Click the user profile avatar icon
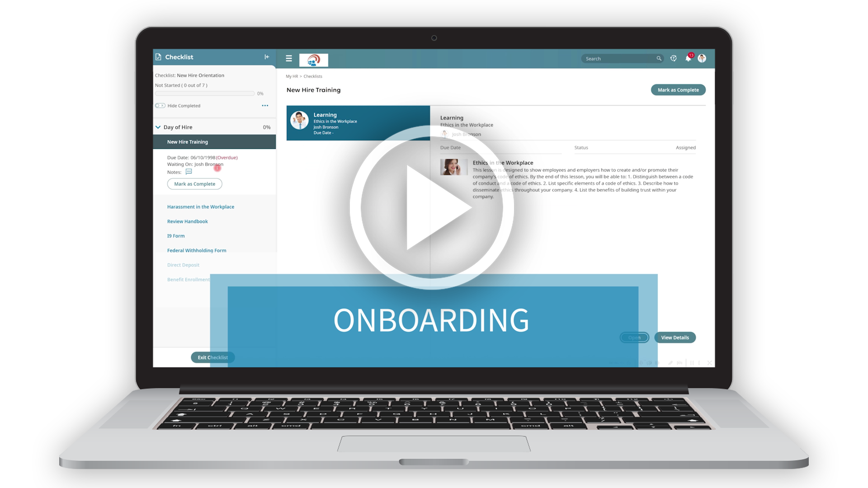Viewport: 868px width, 488px height. pyautogui.click(x=702, y=58)
